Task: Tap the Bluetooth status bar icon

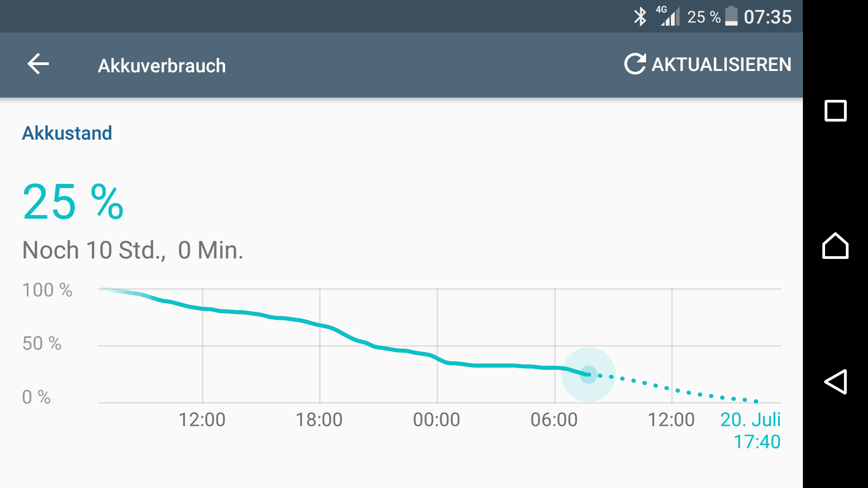Action: click(640, 17)
